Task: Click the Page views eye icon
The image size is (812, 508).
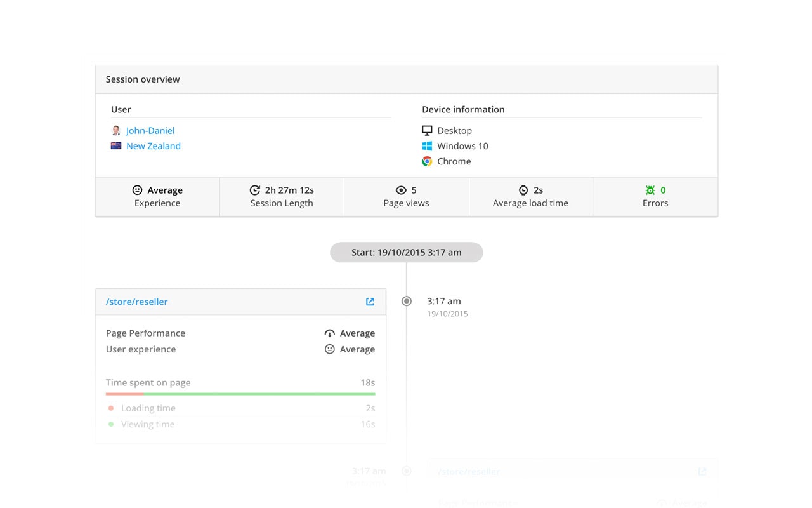Action: [x=401, y=190]
